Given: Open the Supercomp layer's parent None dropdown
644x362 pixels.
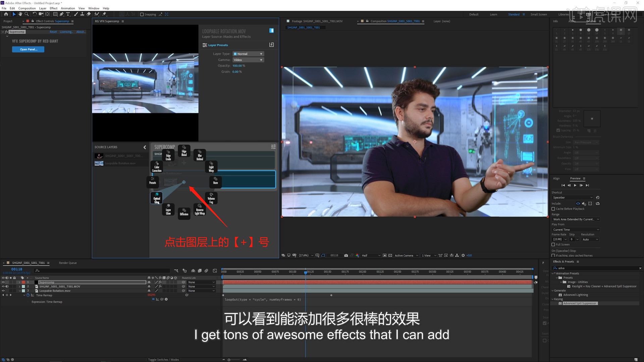Looking at the screenshot, I should click(x=201, y=282).
